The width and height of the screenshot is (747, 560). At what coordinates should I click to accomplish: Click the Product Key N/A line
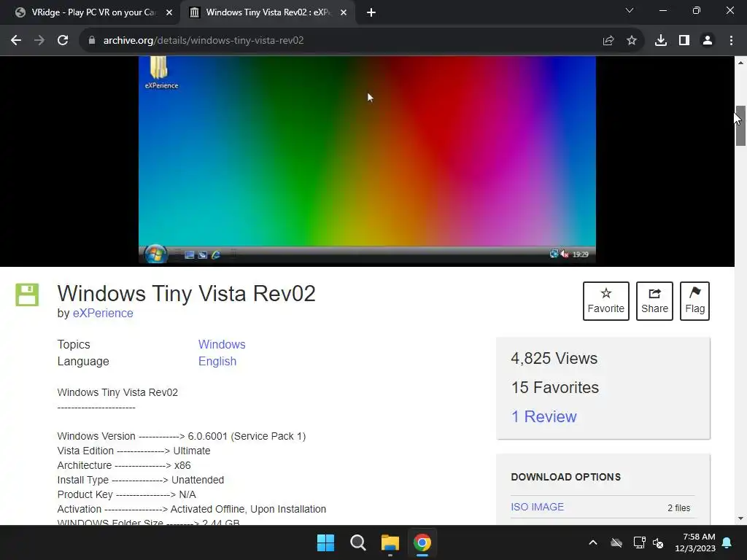127,495
